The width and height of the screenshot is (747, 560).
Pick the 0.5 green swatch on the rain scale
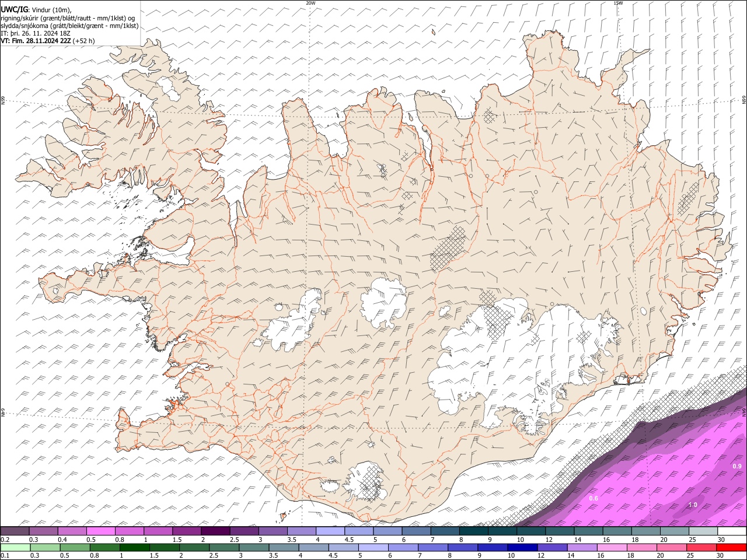click(75, 547)
